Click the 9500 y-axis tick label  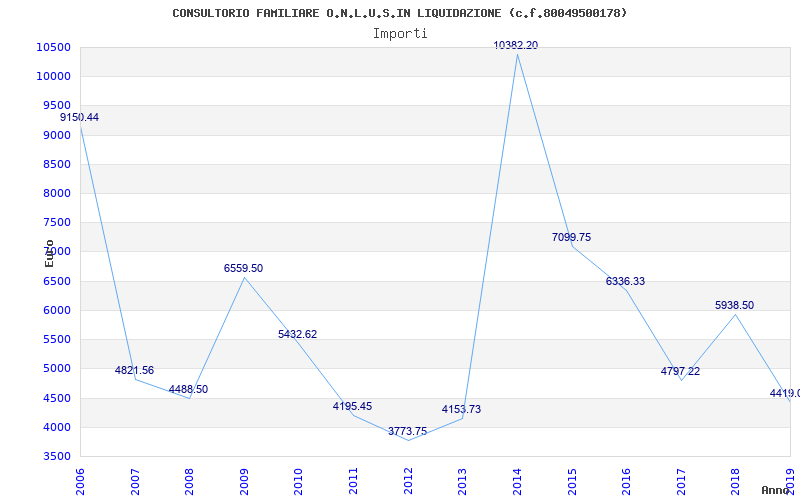tap(56, 106)
